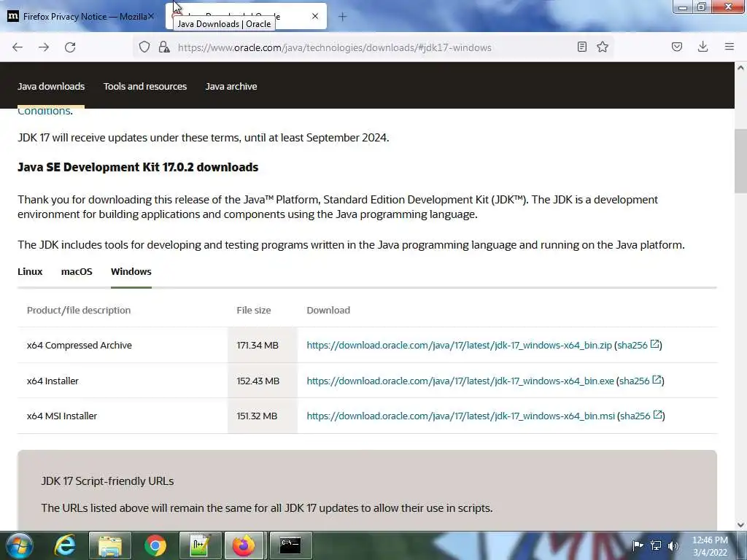Open Java archive nav item
Screen dimensions: 747x560
[231, 86]
